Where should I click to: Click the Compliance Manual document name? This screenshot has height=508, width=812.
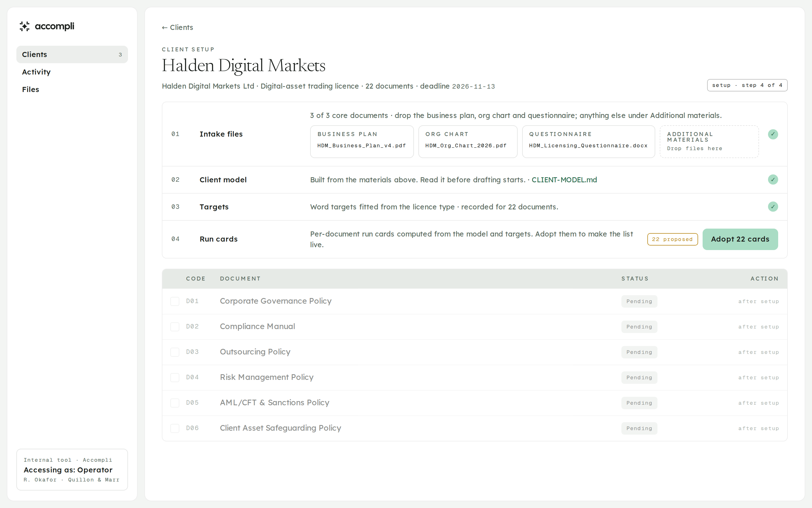click(x=257, y=327)
